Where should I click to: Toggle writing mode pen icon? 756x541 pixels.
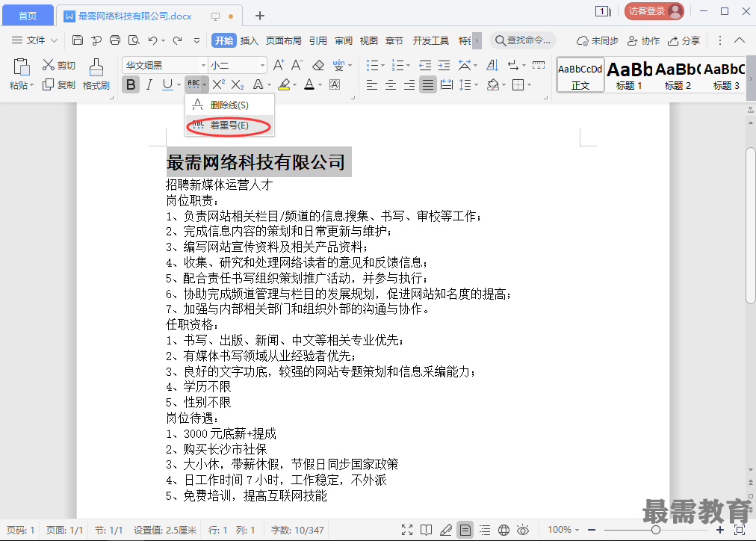[446, 530]
